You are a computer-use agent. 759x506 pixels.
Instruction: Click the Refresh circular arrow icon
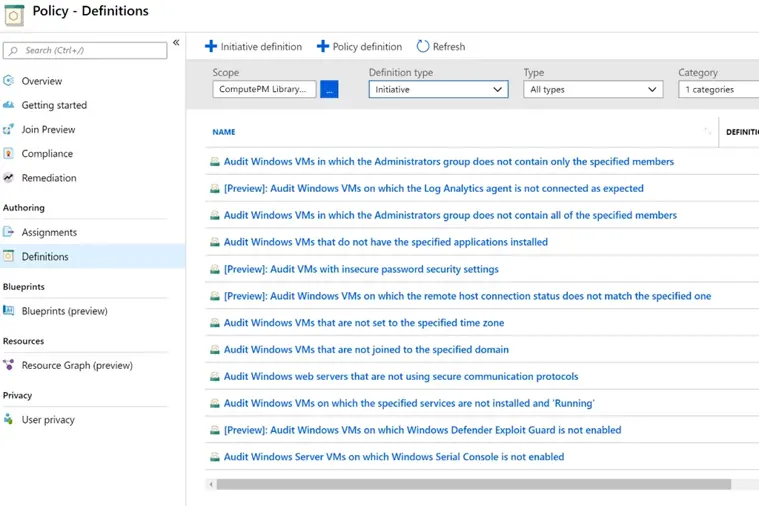coord(423,46)
